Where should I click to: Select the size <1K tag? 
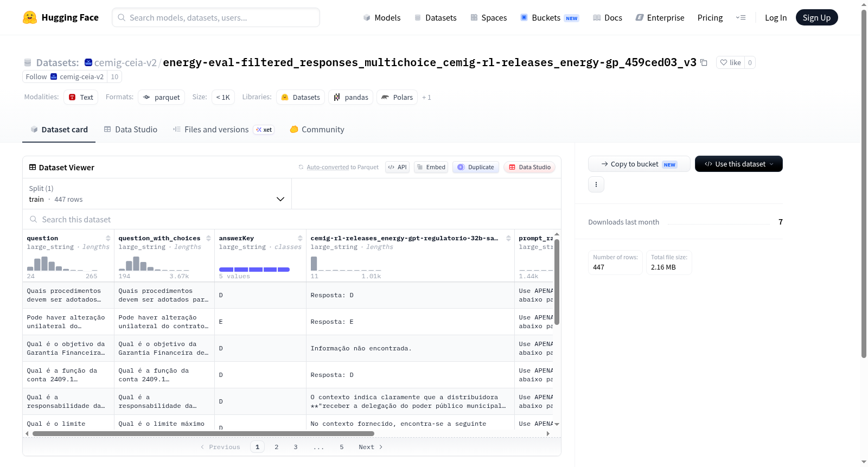point(223,97)
